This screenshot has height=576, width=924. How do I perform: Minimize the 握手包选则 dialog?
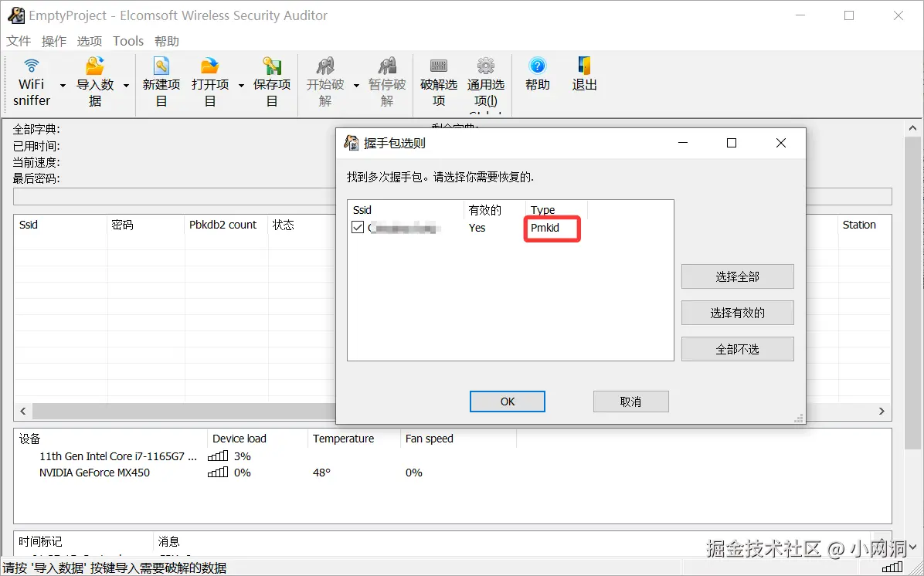coord(683,143)
